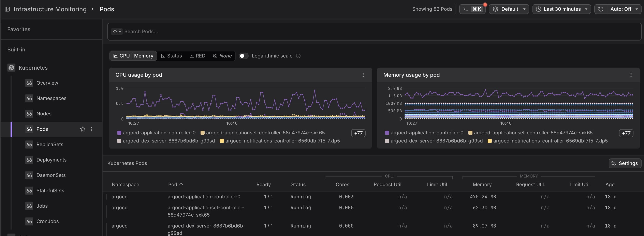Viewport: 644px width, 236px height.
Task: Collapse the sidebar panel icon
Action: pos(7,9)
